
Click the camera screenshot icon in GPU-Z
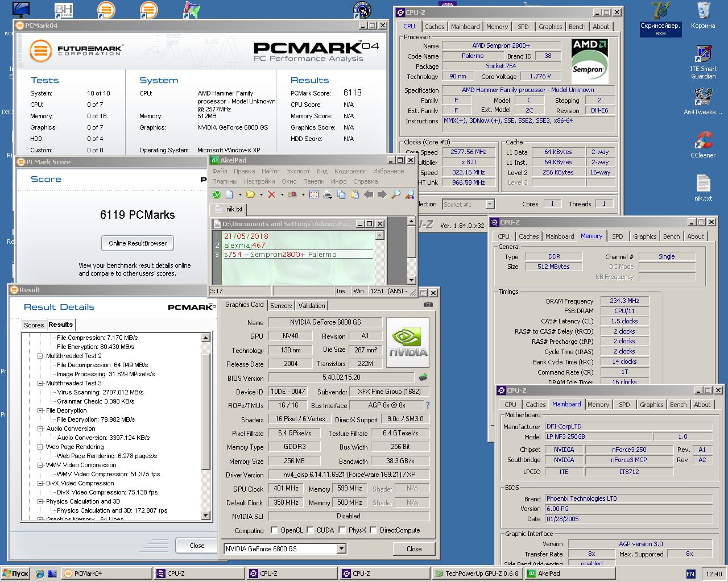428,305
